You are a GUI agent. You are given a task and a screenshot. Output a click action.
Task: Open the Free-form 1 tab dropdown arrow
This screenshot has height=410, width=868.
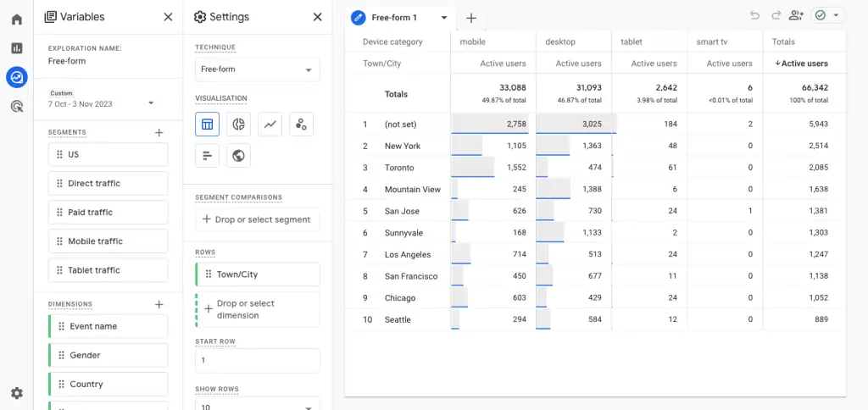443,18
